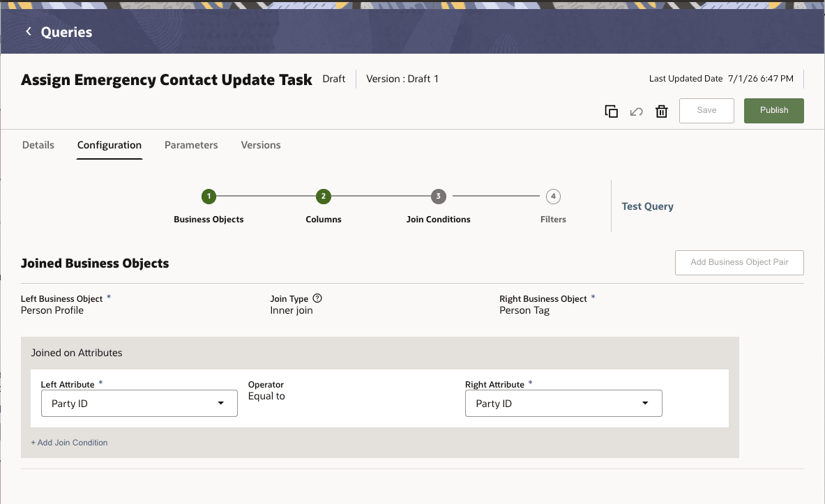Click the Join Conditions step label
The height and width of the screenshot is (504, 825).
[438, 220]
